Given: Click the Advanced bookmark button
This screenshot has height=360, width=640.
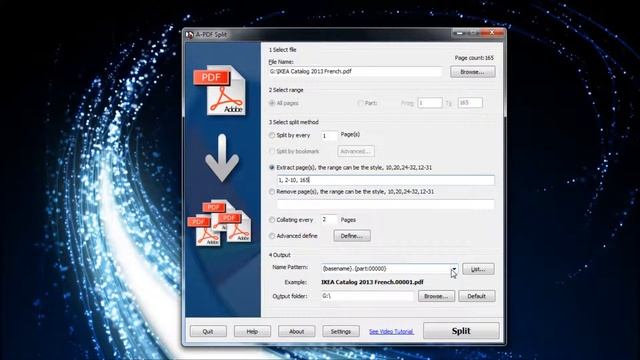Looking at the screenshot, I should tap(356, 151).
